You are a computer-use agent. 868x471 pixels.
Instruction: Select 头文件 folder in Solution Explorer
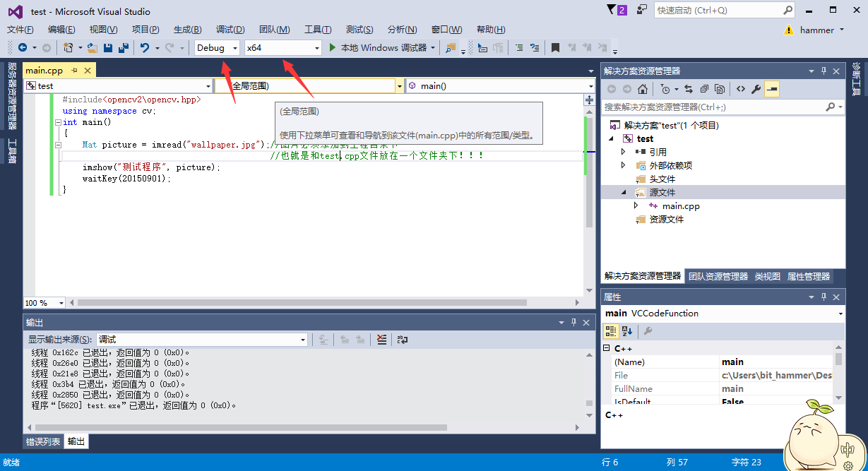(x=662, y=179)
